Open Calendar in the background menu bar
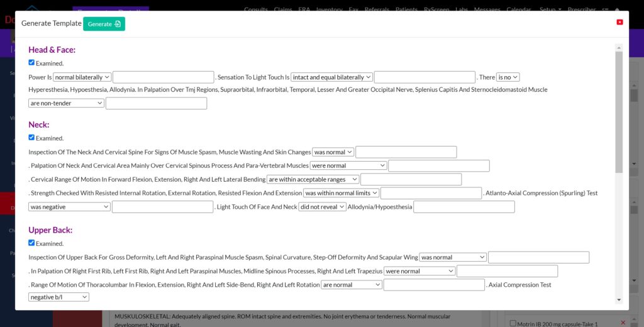The image size is (644, 327). tap(519, 9)
